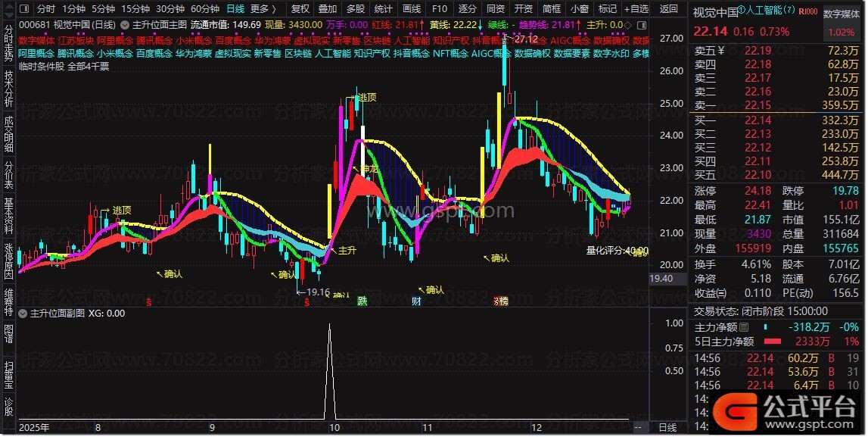Switch to the 5分钟 period tab
The height and width of the screenshot is (437, 868).
103,9
